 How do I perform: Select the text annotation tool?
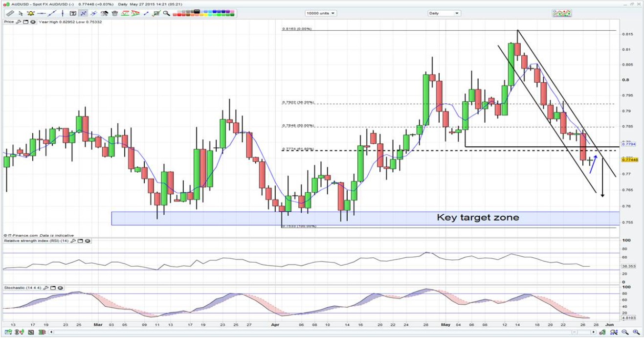73,14
